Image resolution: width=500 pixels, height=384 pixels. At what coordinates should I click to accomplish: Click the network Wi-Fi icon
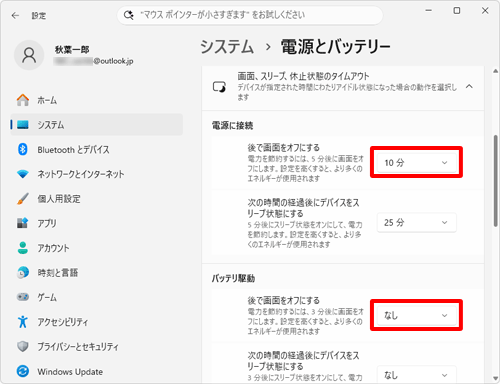tap(23, 174)
